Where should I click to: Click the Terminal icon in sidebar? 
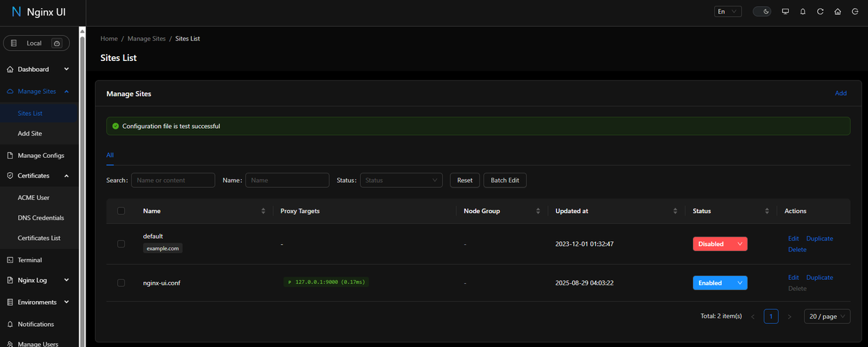[x=10, y=260]
